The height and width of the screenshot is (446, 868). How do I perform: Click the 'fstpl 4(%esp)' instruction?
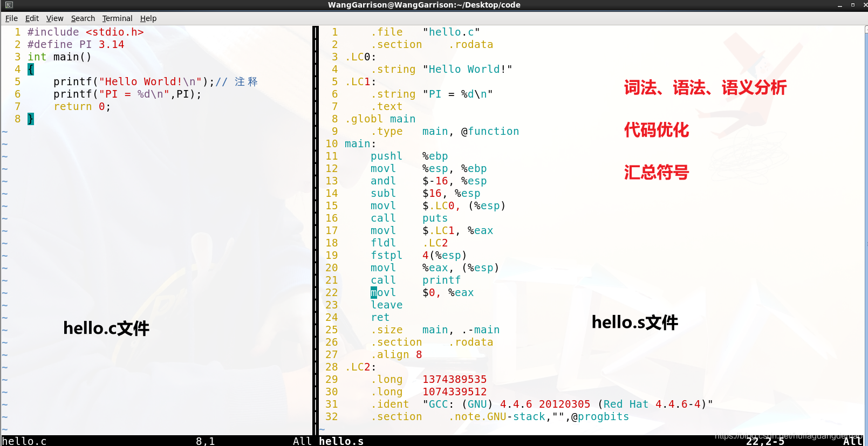pos(419,255)
